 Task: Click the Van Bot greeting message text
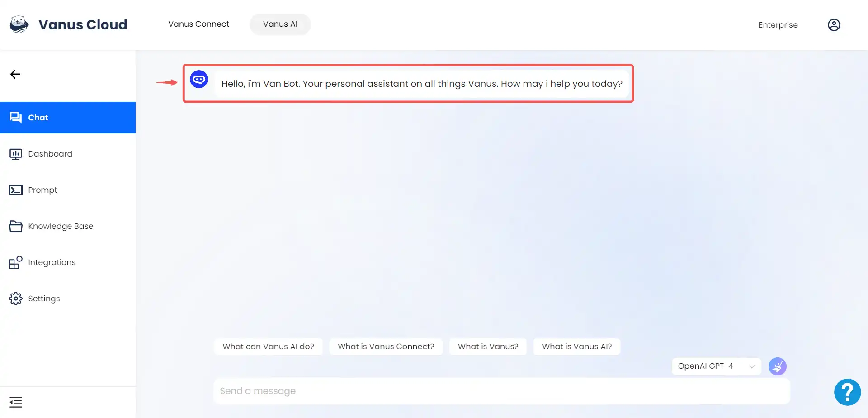click(x=422, y=84)
